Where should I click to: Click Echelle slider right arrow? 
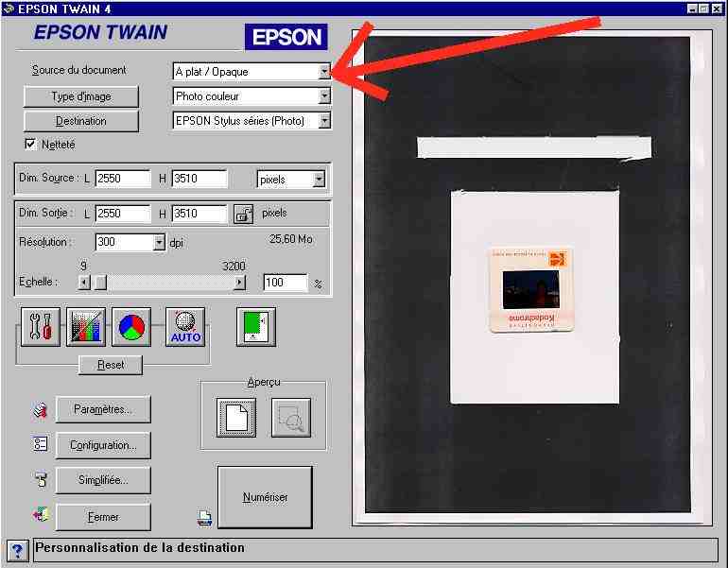(239, 283)
